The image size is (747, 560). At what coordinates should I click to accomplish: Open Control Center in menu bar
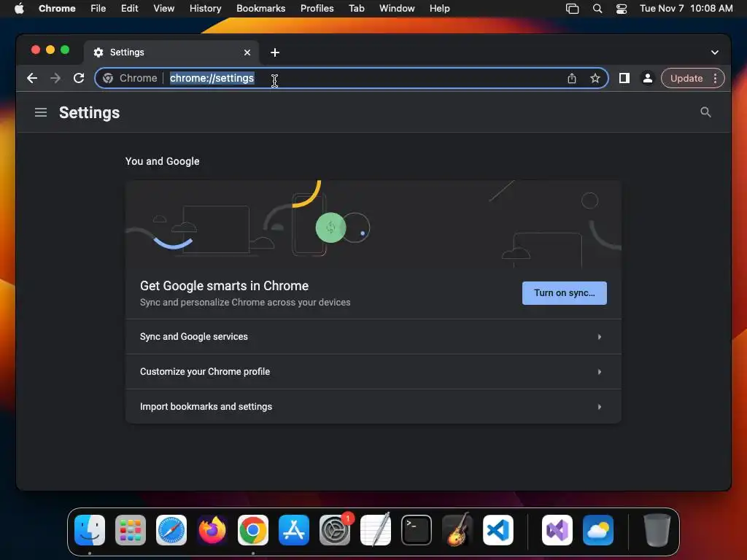(622, 9)
